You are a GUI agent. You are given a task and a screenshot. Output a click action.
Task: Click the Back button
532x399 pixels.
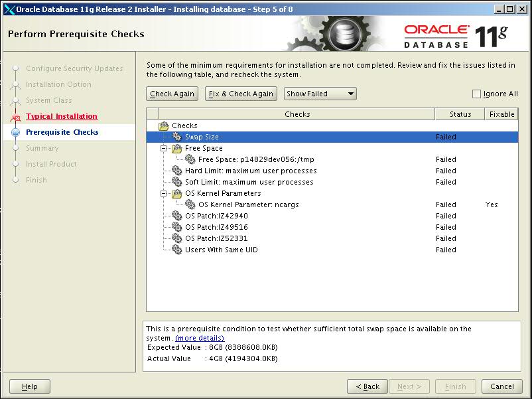tap(367, 386)
